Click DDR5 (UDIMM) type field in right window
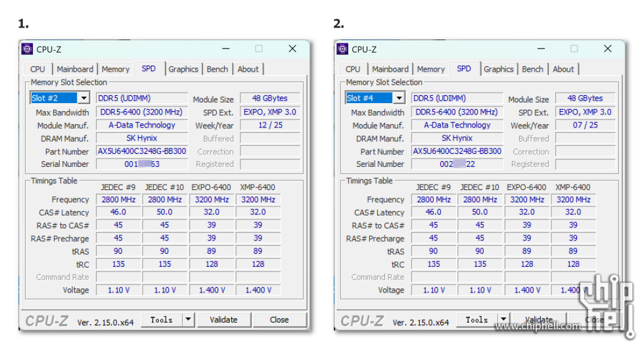This screenshot has width=644, height=349. 457,98
